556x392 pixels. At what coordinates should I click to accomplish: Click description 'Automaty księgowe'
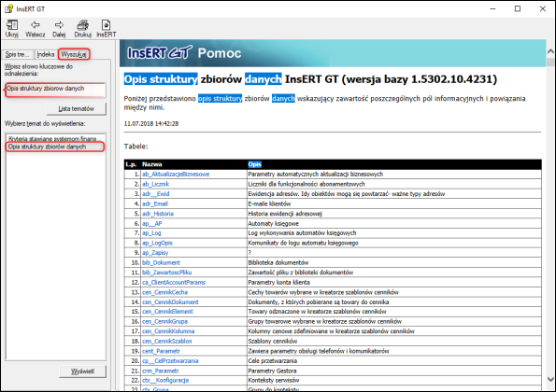click(x=274, y=223)
